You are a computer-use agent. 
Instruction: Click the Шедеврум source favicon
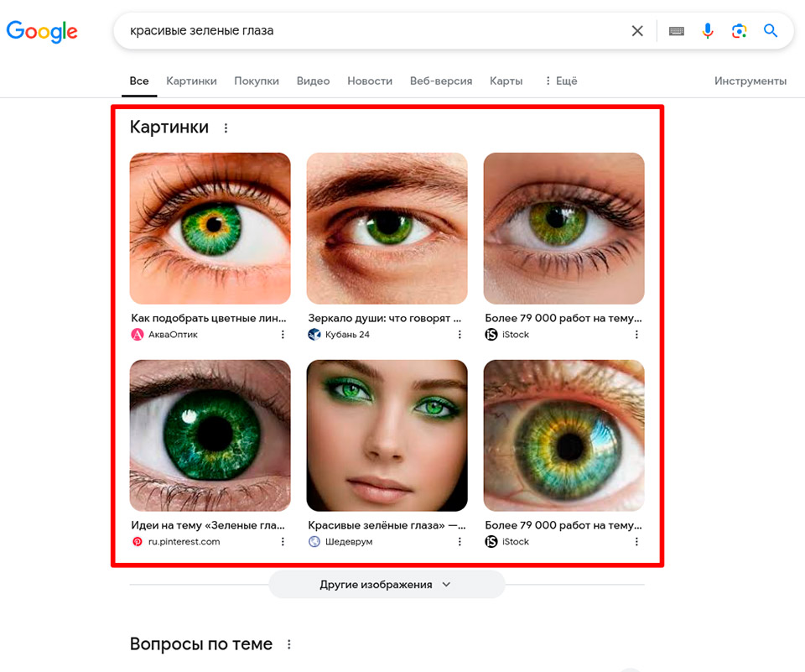314,541
